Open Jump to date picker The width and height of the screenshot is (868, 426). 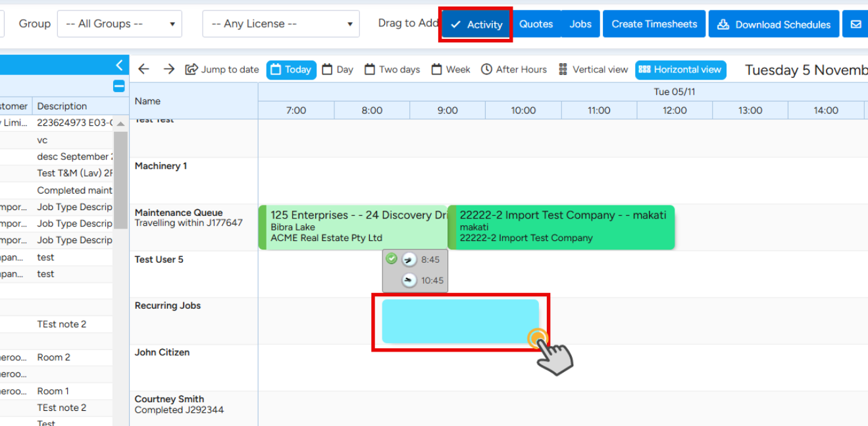(222, 70)
